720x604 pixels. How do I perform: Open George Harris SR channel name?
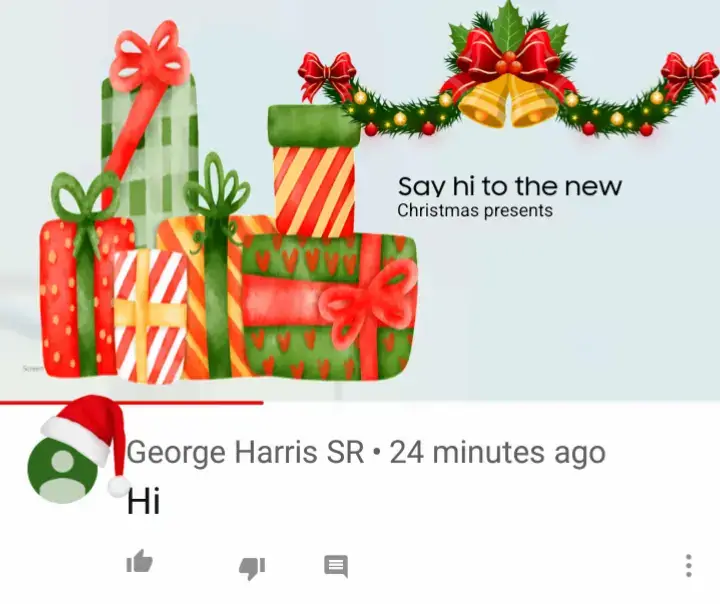[246, 452]
